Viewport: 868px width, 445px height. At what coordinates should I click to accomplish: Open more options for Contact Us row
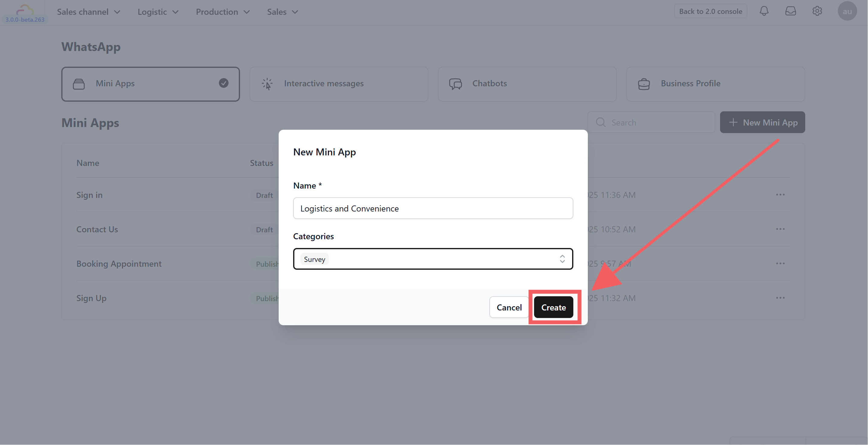click(780, 229)
